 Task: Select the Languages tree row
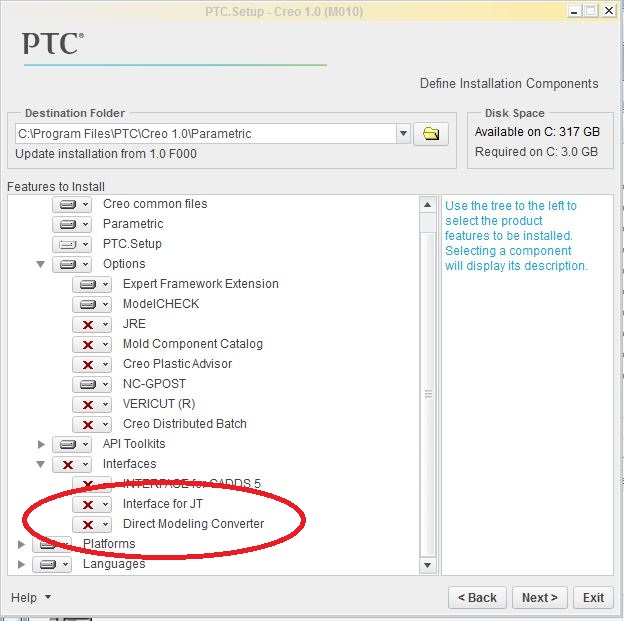point(114,564)
